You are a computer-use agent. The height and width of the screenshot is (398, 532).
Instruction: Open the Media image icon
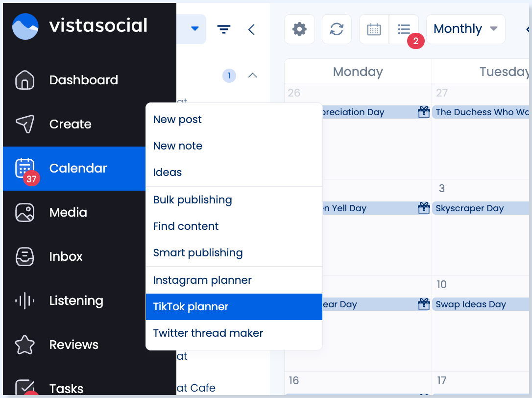25,213
